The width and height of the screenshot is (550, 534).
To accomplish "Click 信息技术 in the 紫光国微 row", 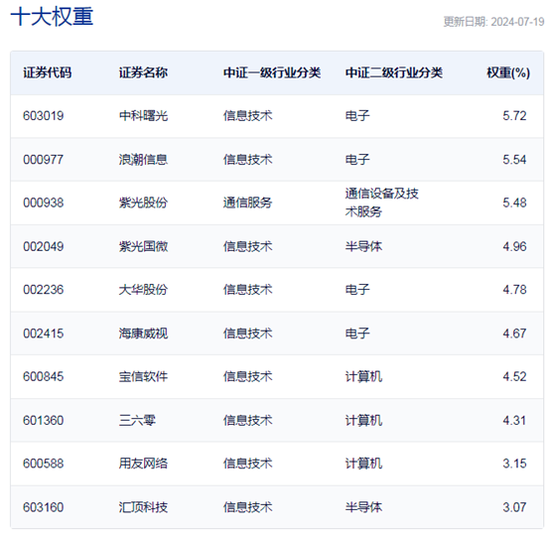I will [248, 247].
